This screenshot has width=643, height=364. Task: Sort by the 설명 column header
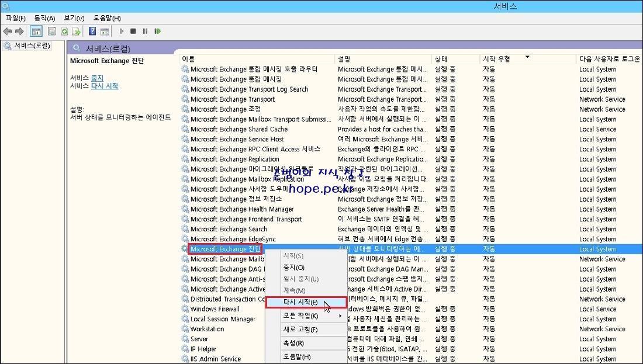[383, 59]
